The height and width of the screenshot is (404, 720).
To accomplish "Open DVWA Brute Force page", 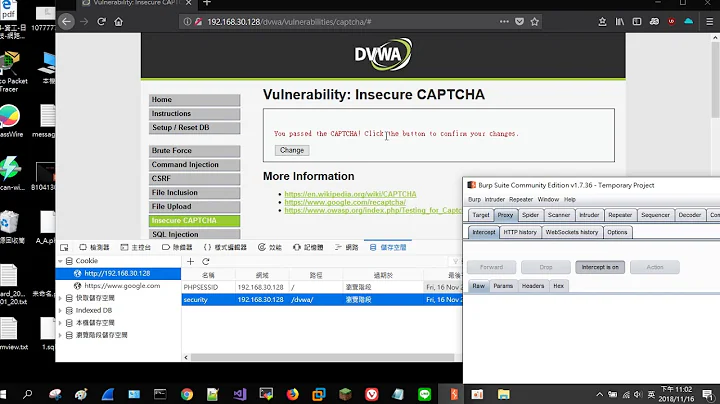I will coord(194,151).
